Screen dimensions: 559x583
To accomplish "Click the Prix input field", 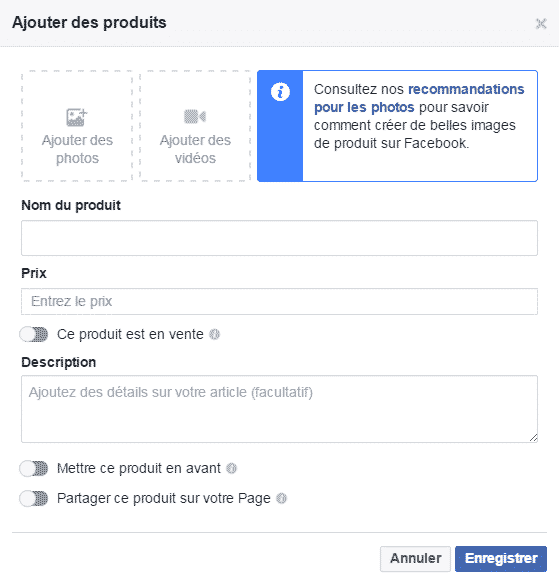I will click(x=279, y=302).
